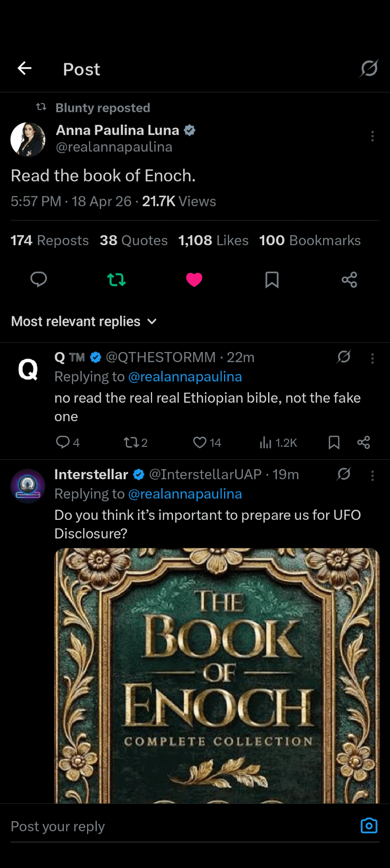Share Anna Paulina Luna's post
The image size is (390, 868).
(349, 280)
